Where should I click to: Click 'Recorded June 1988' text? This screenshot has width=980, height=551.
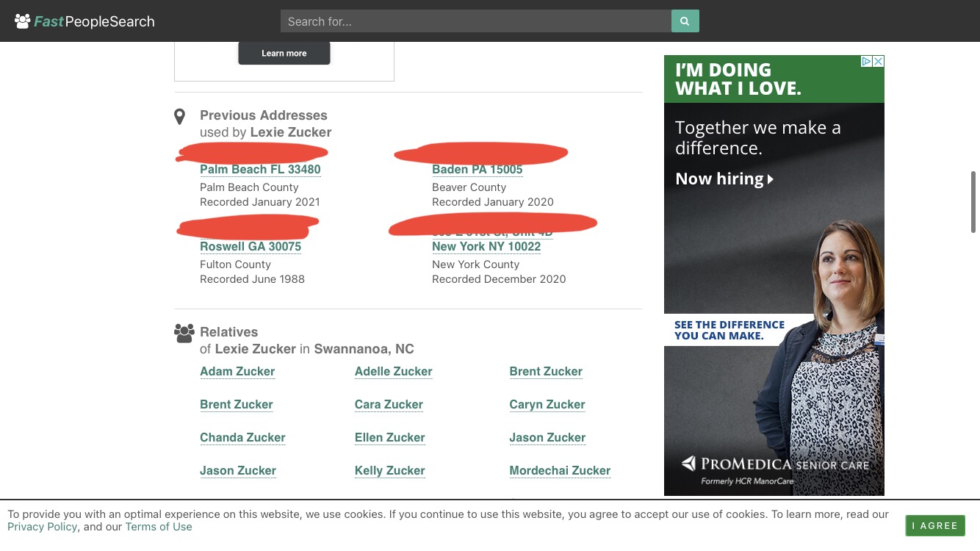click(252, 279)
